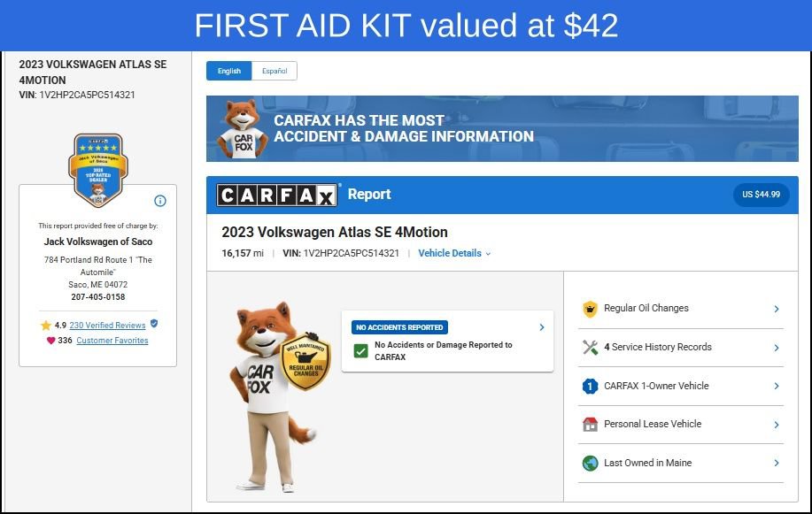The height and width of the screenshot is (514, 812).
Task: Expand the CARFAX 1-Owner Vehicle row arrow
Action: 777,386
